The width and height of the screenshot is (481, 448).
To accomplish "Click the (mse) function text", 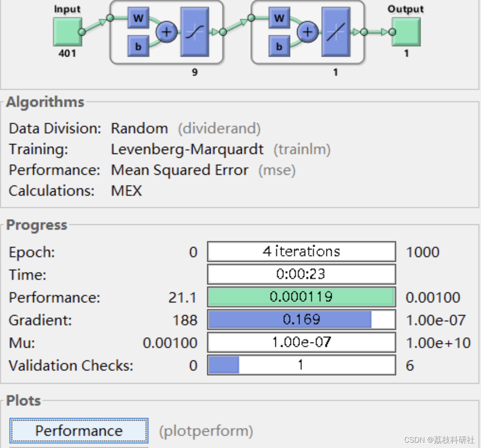I will pos(277,171).
